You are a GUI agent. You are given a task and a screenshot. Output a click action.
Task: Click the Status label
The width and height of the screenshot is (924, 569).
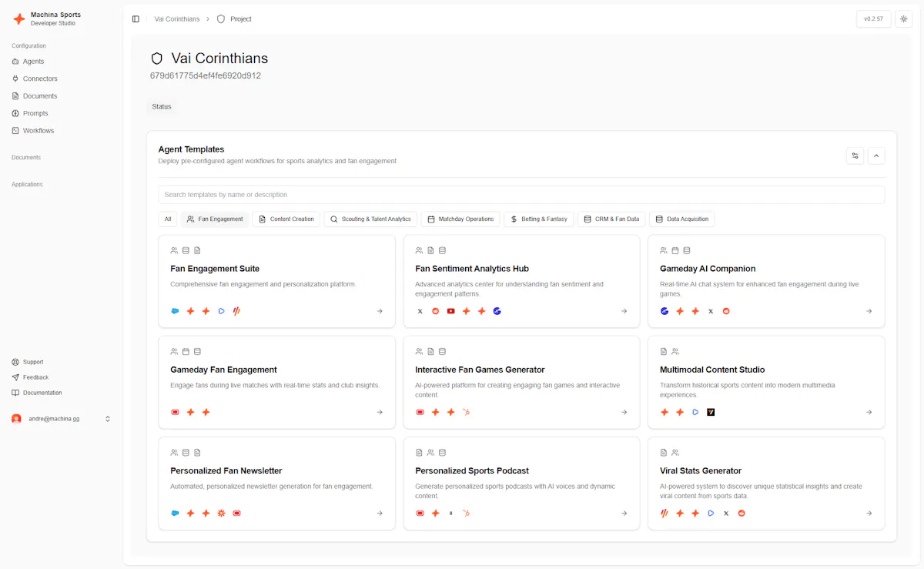[162, 107]
